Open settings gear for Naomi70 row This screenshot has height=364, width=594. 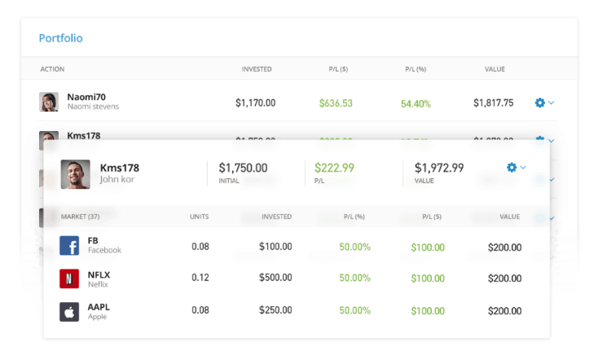click(539, 103)
